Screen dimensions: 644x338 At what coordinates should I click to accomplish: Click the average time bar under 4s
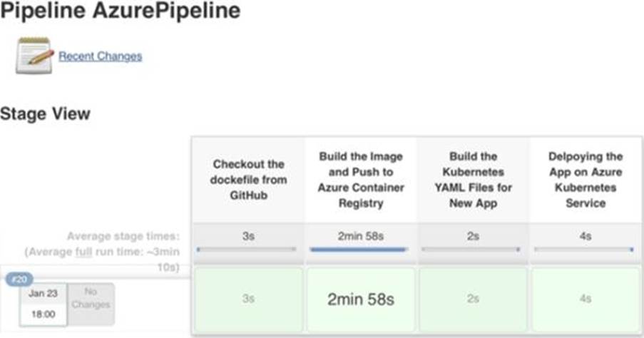[583, 250]
